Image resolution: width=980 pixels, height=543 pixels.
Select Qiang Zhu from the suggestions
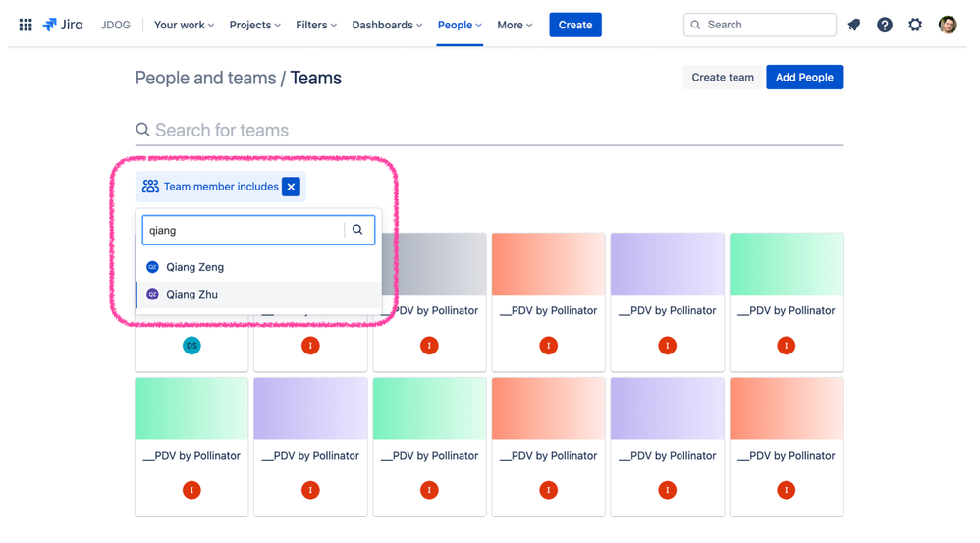(x=259, y=294)
